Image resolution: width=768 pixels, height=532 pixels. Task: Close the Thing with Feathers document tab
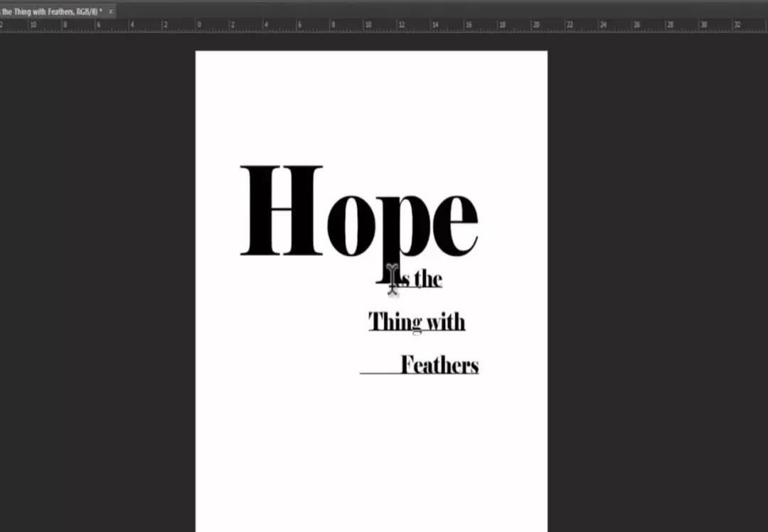tap(111, 11)
